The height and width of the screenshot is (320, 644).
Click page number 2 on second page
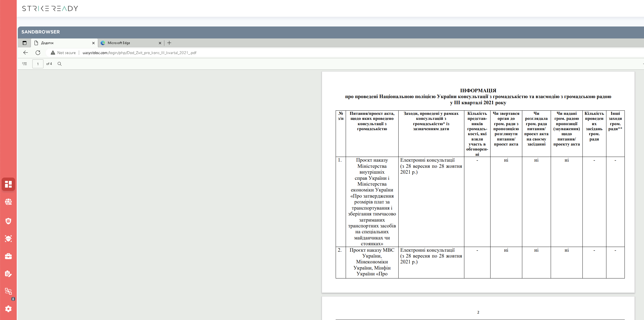(x=478, y=312)
